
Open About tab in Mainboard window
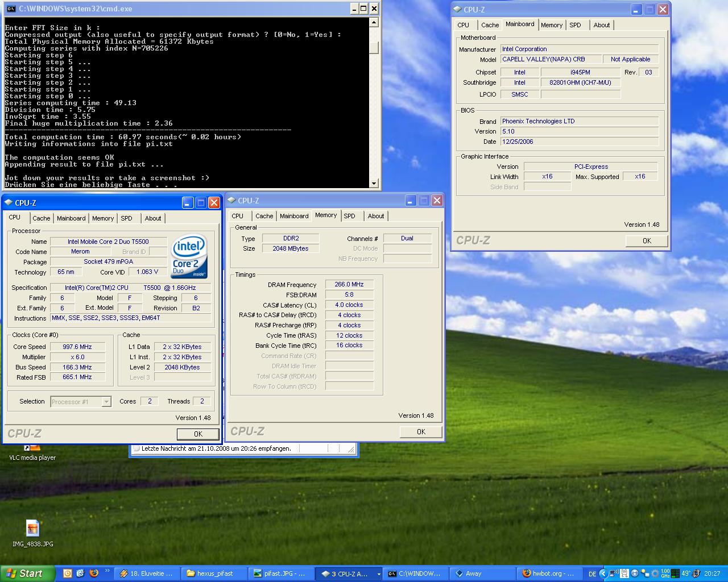pos(602,25)
